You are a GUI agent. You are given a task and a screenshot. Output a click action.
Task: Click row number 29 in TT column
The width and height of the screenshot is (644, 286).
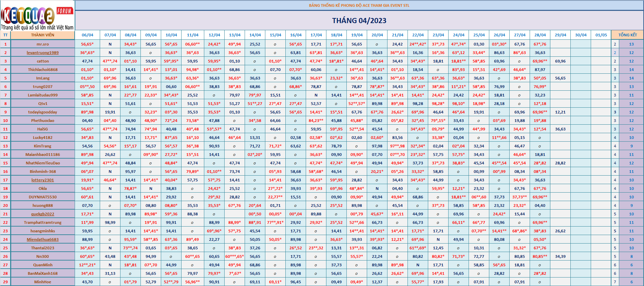click(5, 282)
